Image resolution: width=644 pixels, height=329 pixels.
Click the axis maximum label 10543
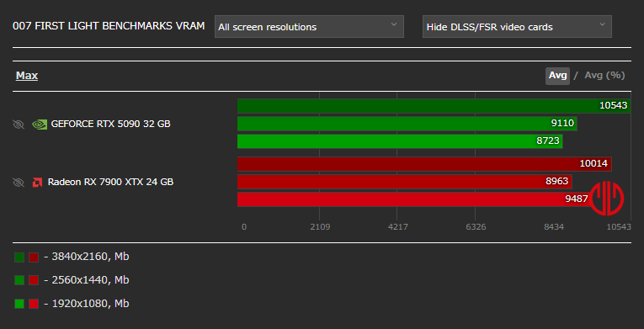[619, 226]
